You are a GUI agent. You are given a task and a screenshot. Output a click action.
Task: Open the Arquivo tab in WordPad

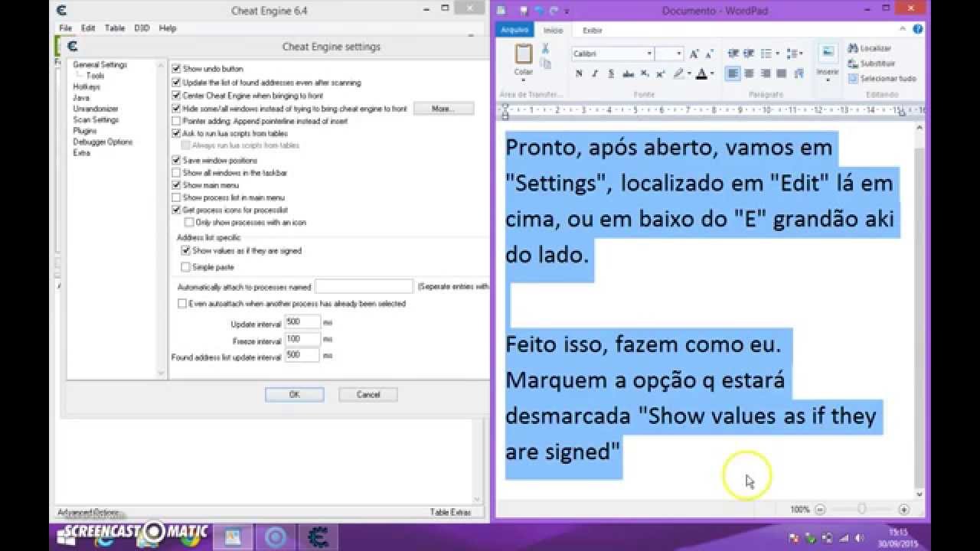514,30
